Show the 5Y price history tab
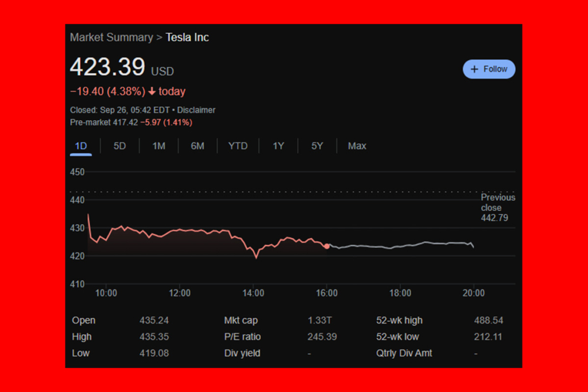This screenshot has height=392, width=588. click(317, 146)
